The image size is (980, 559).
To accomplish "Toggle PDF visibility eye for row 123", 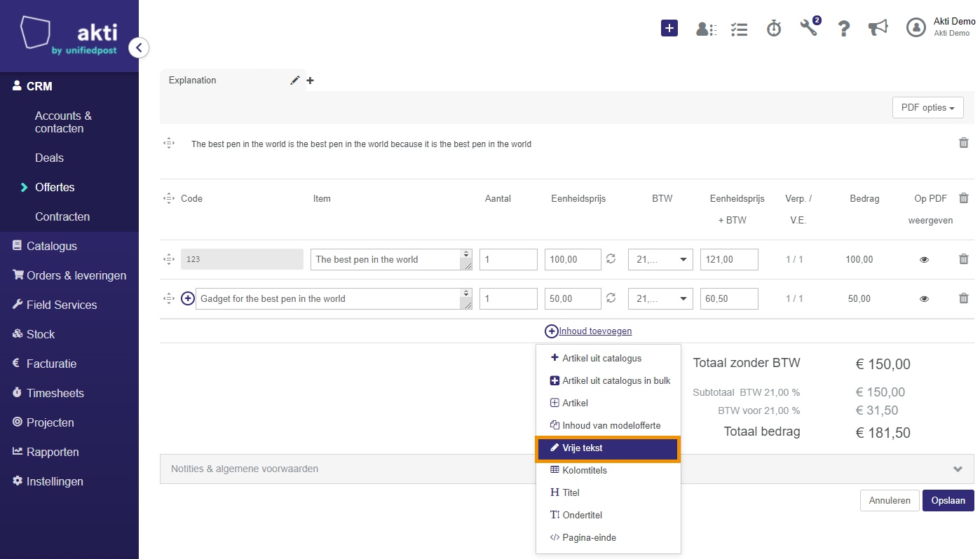I will point(924,260).
